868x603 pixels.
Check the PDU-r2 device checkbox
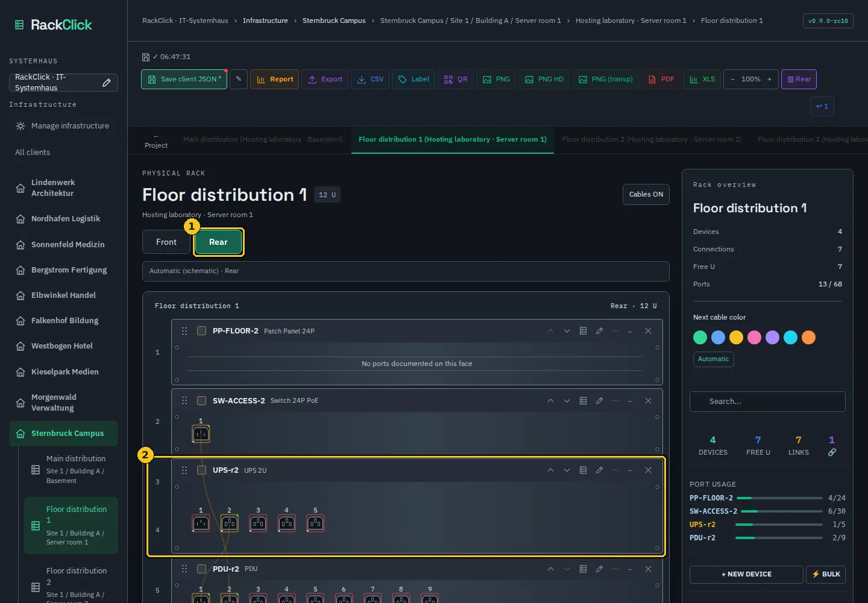coord(202,569)
